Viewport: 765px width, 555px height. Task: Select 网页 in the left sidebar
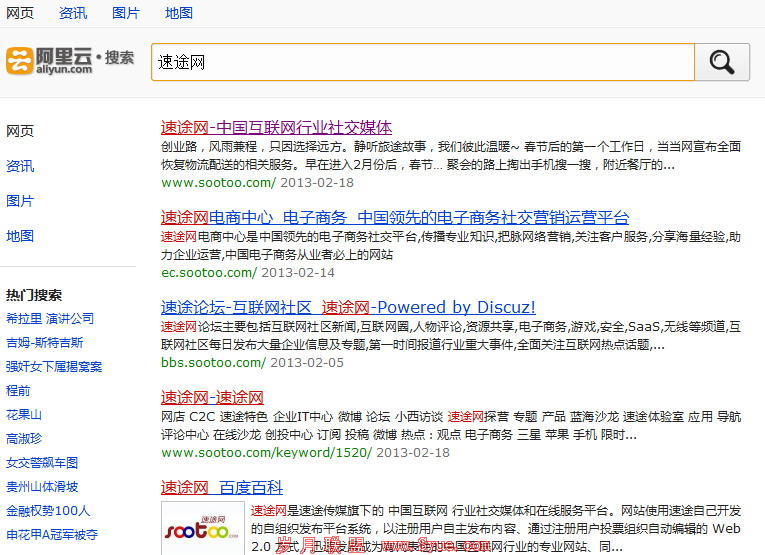tap(20, 131)
